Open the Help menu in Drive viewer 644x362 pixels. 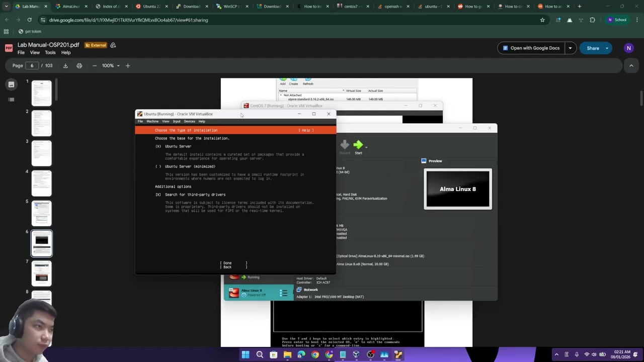click(x=66, y=52)
